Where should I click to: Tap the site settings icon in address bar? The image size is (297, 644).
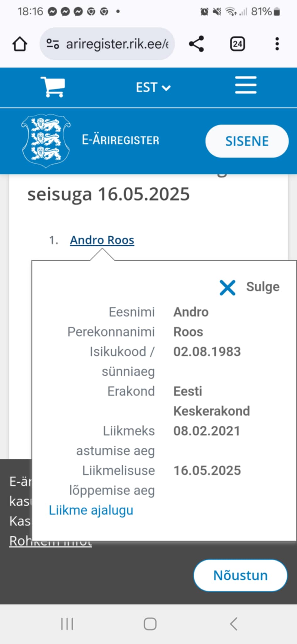coord(52,44)
